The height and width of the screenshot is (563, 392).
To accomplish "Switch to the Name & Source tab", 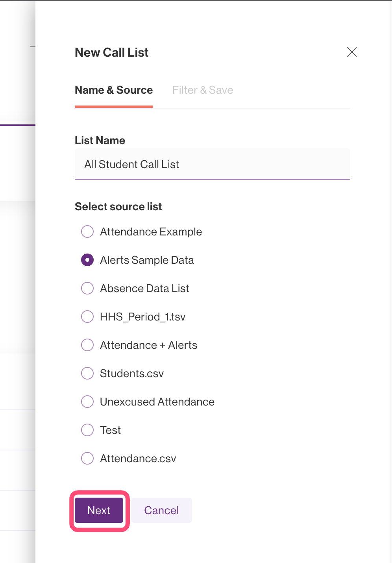I will pyautogui.click(x=114, y=90).
